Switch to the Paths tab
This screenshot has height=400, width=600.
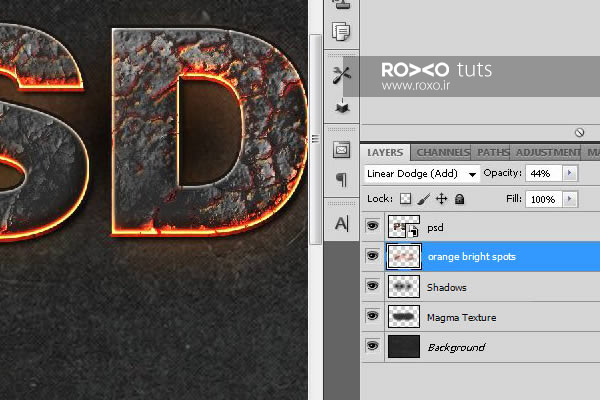(x=493, y=152)
